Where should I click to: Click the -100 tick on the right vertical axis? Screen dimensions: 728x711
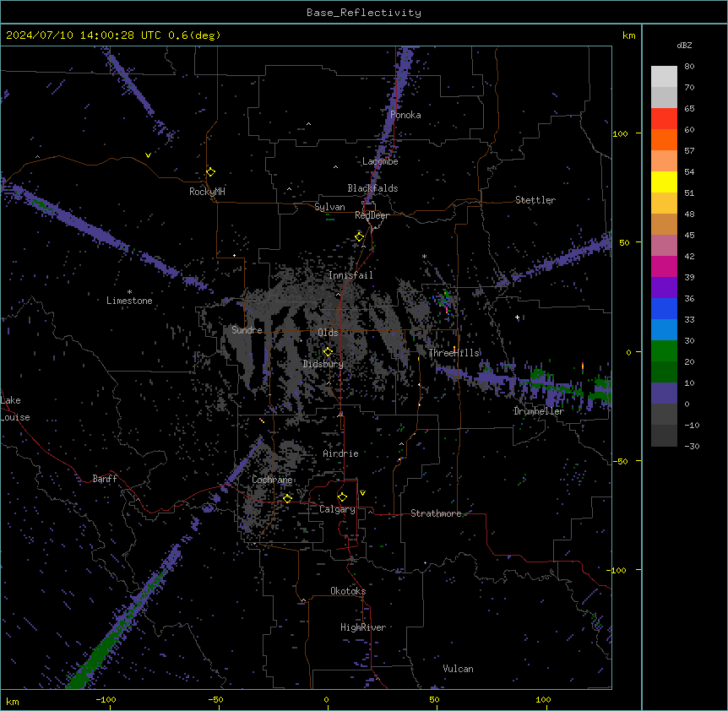click(617, 570)
